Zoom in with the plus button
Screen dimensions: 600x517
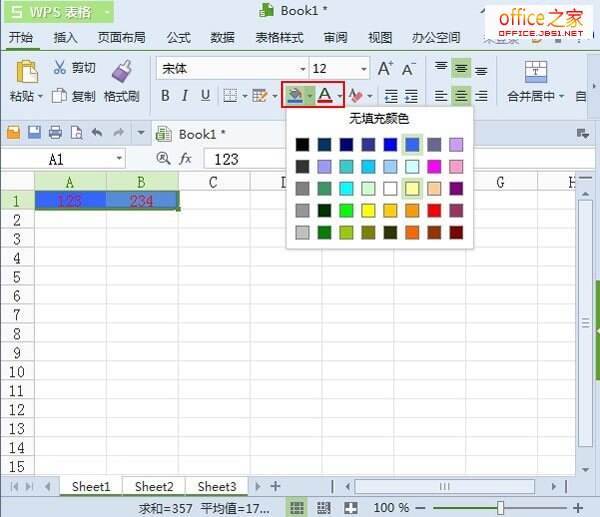tap(578, 508)
